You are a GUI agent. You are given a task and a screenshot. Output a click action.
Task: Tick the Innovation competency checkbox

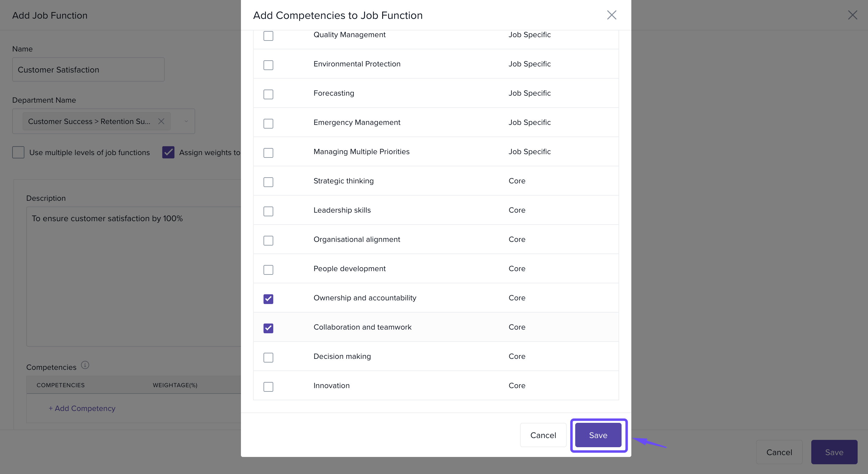click(x=268, y=387)
